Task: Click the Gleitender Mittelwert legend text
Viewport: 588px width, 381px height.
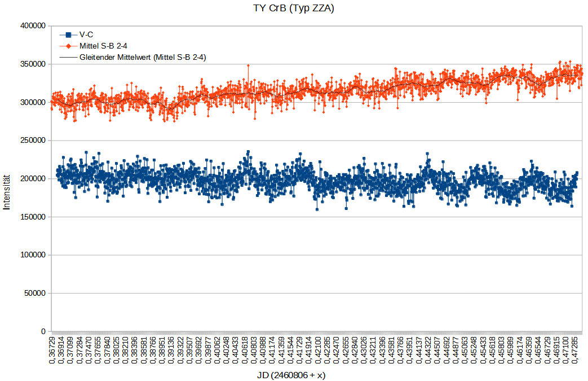Action: [142, 57]
